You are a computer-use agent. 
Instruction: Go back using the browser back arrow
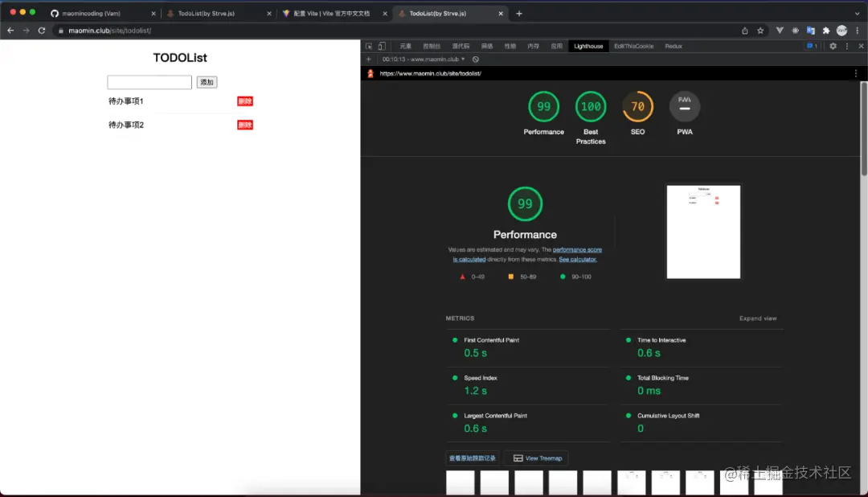pyautogui.click(x=10, y=31)
